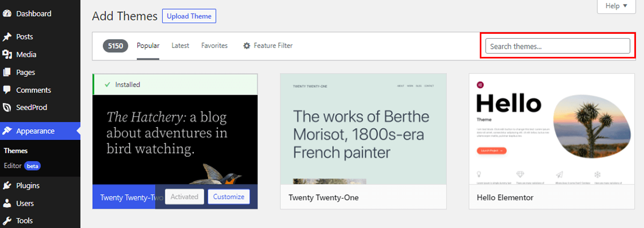The width and height of the screenshot is (644, 228).
Task: Click the Dashboard gauge icon
Action: (x=7, y=14)
